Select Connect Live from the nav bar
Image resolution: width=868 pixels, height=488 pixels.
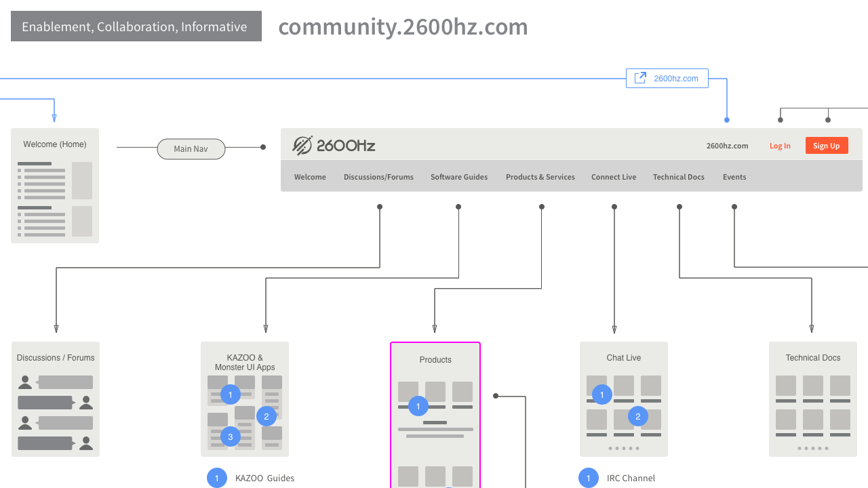(613, 177)
